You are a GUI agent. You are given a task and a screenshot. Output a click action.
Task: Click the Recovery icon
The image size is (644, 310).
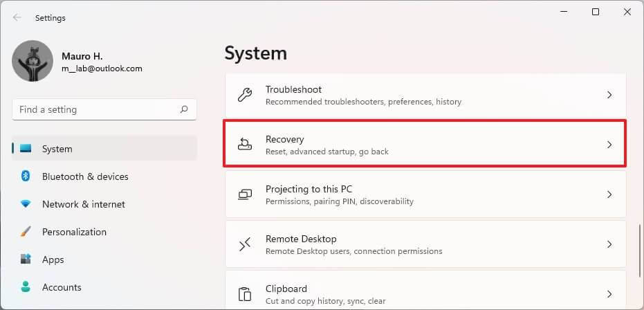[x=245, y=145]
